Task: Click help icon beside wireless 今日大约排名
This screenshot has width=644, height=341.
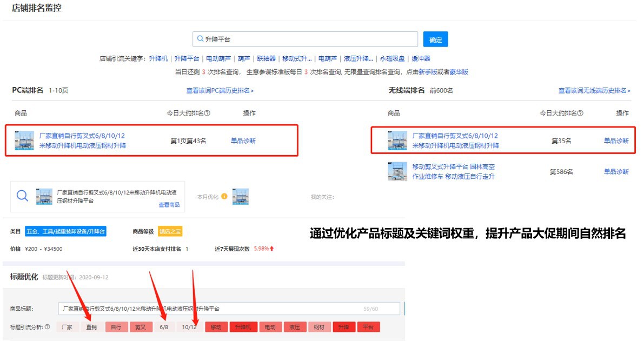Action: (x=580, y=113)
